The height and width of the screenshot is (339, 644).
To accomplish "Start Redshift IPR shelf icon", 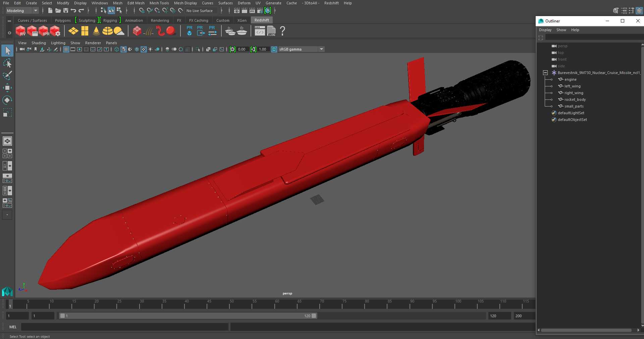I will [44, 31].
